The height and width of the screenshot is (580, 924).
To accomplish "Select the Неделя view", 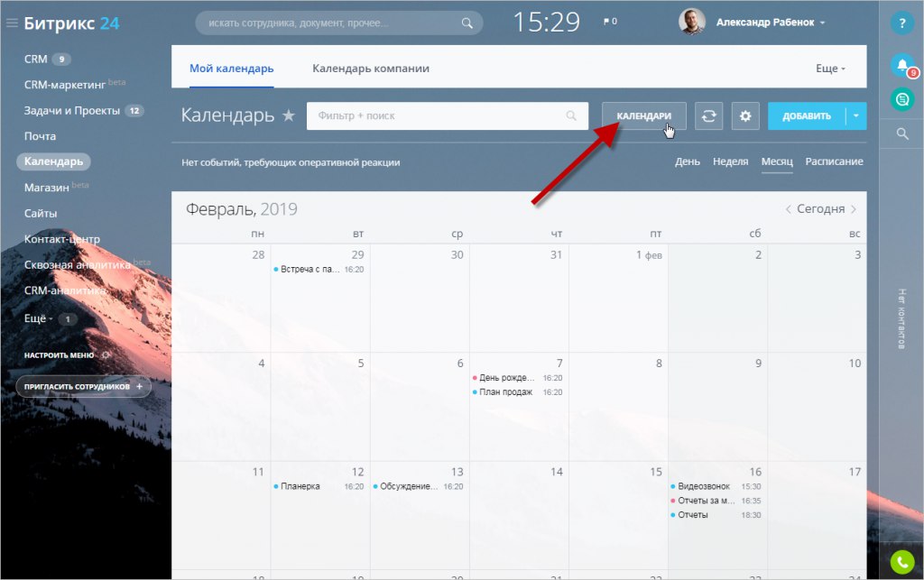I will pyautogui.click(x=730, y=161).
